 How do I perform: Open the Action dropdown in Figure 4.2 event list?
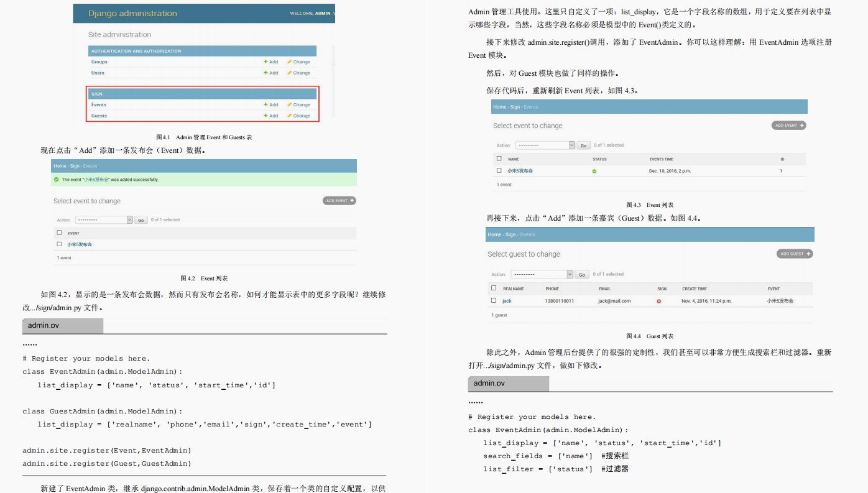click(x=104, y=219)
